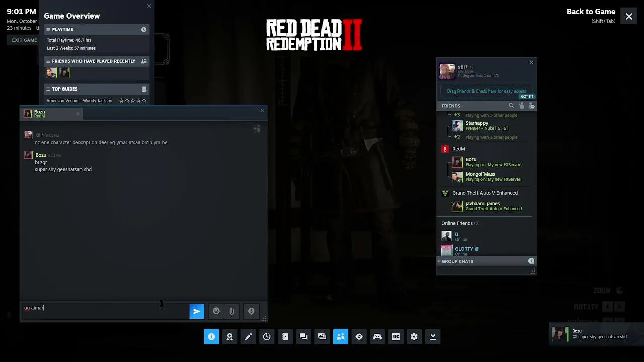This screenshot has width=644, height=362.
Task: Open the playtime clock toolbar icon
Action: pyautogui.click(x=267, y=337)
